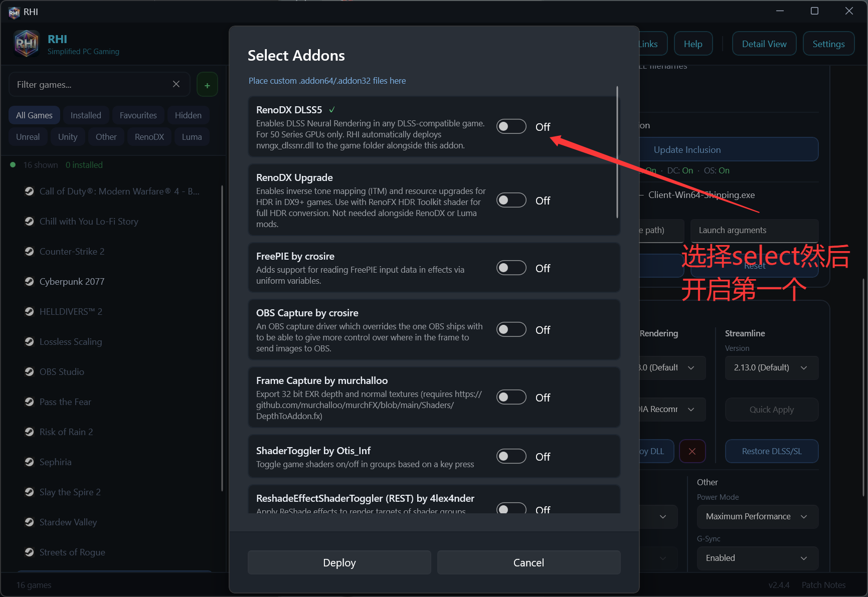Enable the RenoDX DLSS5 addon toggle
Screen dimensions: 868x597
pyautogui.click(x=511, y=127)
